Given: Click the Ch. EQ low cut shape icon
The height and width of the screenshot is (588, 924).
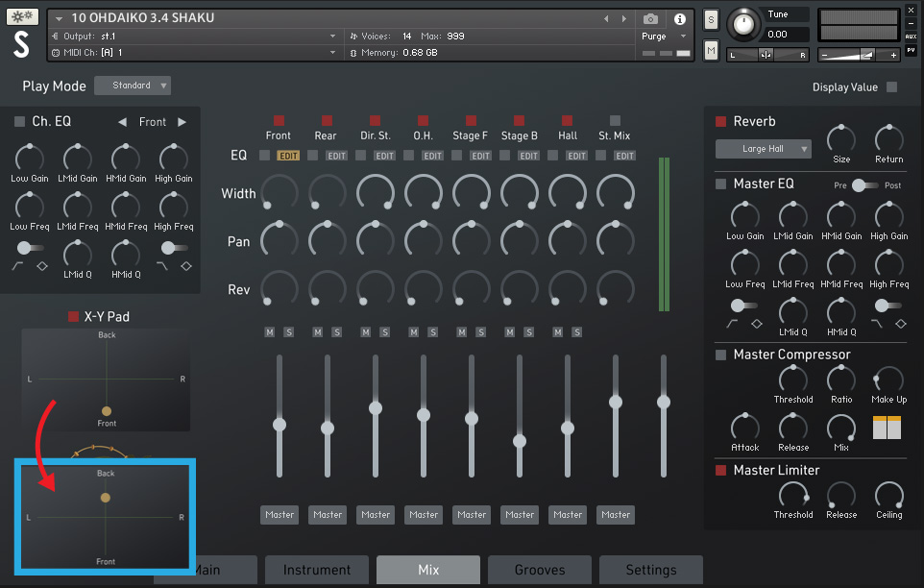Looking at the screenshot, I should pos(17,266).
